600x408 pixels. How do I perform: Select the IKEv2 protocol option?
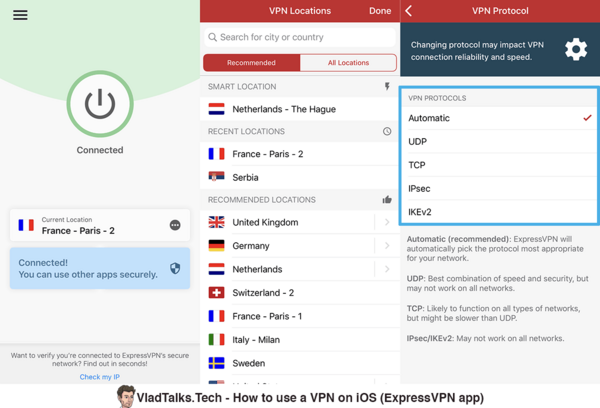pyautogui.click(x=499, y=212)
